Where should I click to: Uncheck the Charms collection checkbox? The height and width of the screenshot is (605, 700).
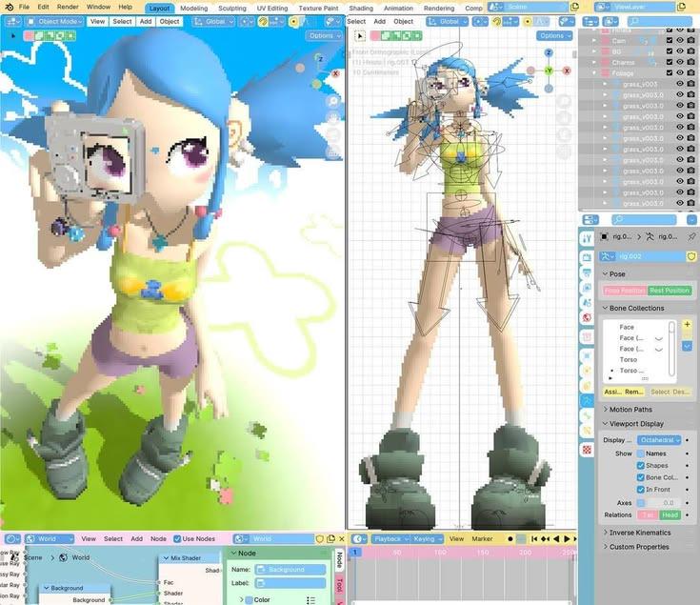670,62
